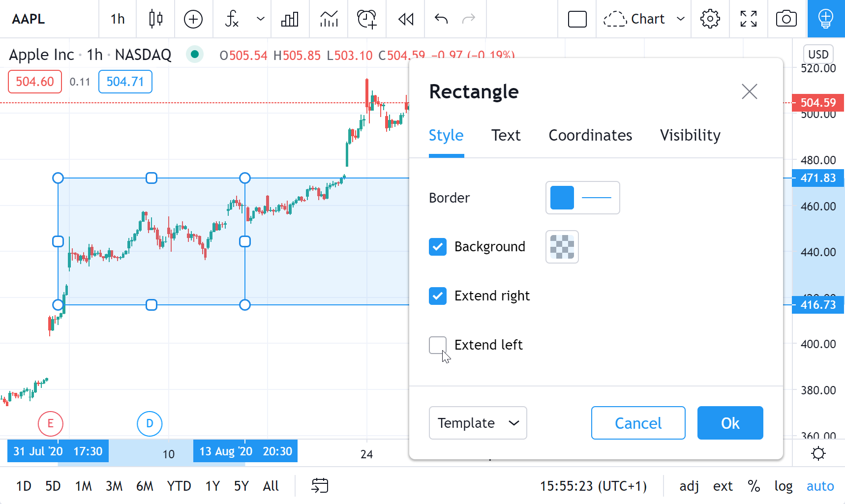The width and height of the screenshot is (845, 504).
Task: Switch to the Text tab
Action: tap(506, 135)
